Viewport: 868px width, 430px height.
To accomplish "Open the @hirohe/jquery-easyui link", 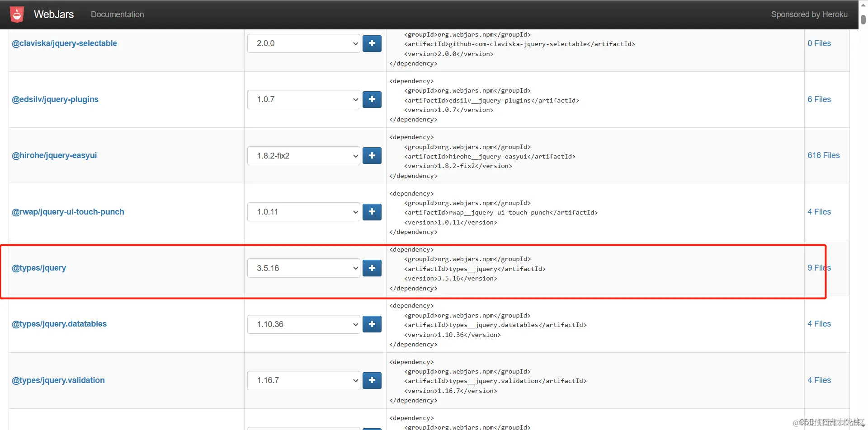I will click(x=54, y=155).
